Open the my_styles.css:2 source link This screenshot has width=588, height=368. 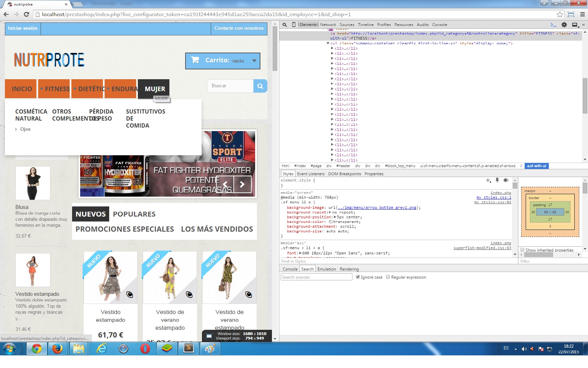tap(493, 197)
